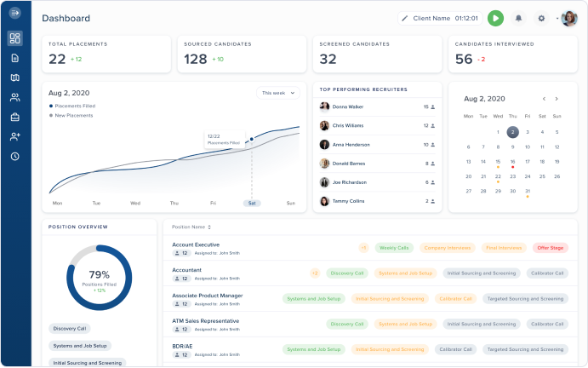Click the chart data point at 12/22

coord(252,139)
